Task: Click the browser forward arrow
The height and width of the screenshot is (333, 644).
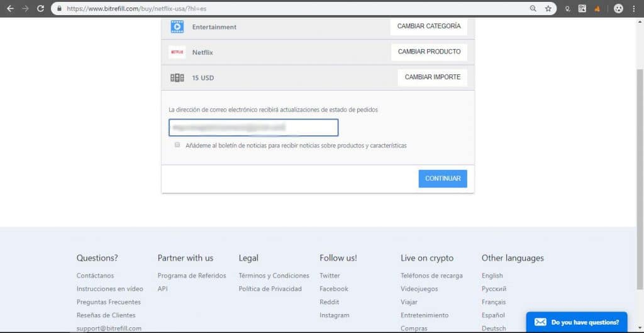Action: 25,8
